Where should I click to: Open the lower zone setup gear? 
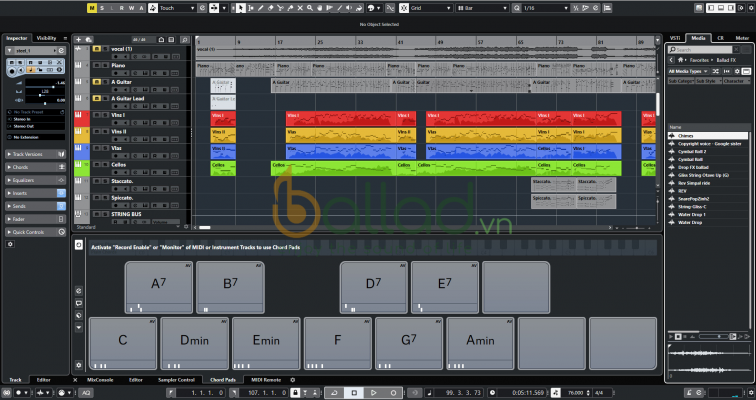click(x=293, y=380)
